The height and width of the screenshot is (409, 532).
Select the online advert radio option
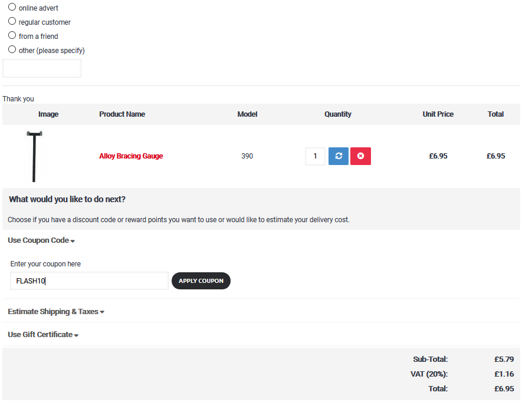12,7
